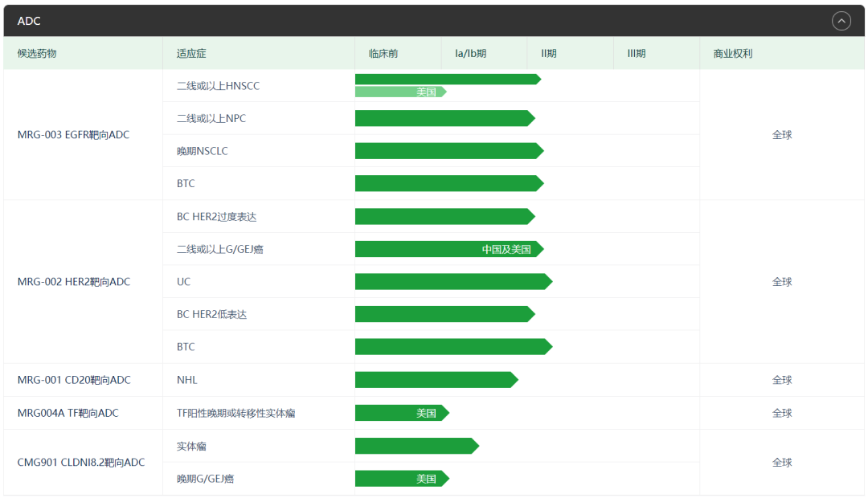Viewport: 868px width, 498px height.
Task: Click the BC HER2低表达 progress bar
Action: click(445, 314)
